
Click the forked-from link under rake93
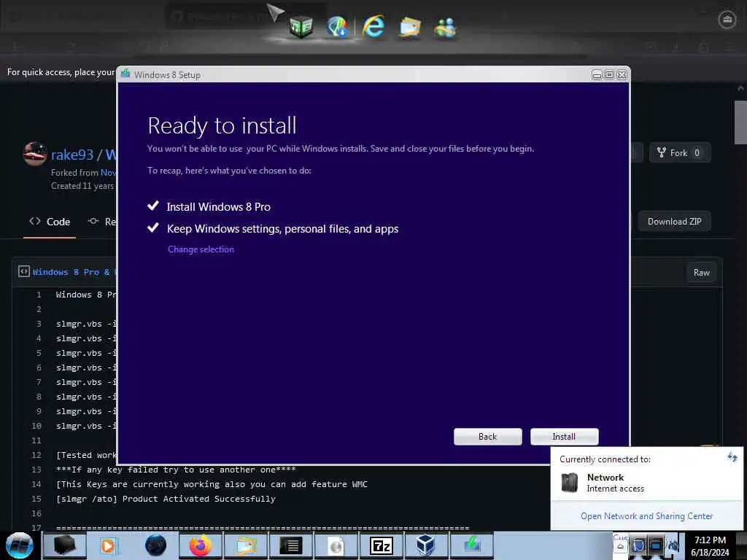point(108,172)
